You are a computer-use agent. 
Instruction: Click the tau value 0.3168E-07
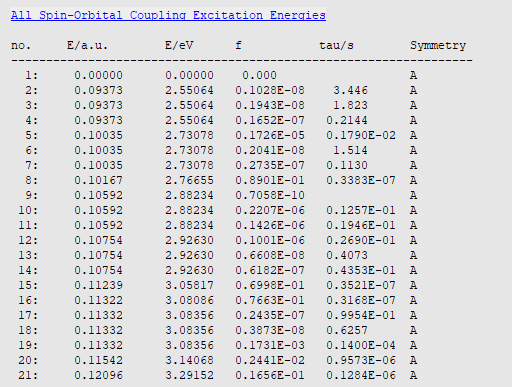click(361, 300)
